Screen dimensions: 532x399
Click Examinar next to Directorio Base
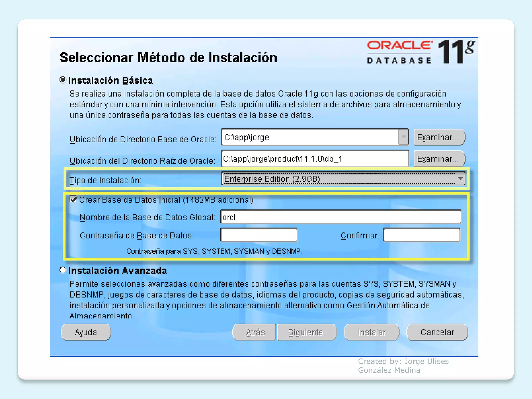439,137
